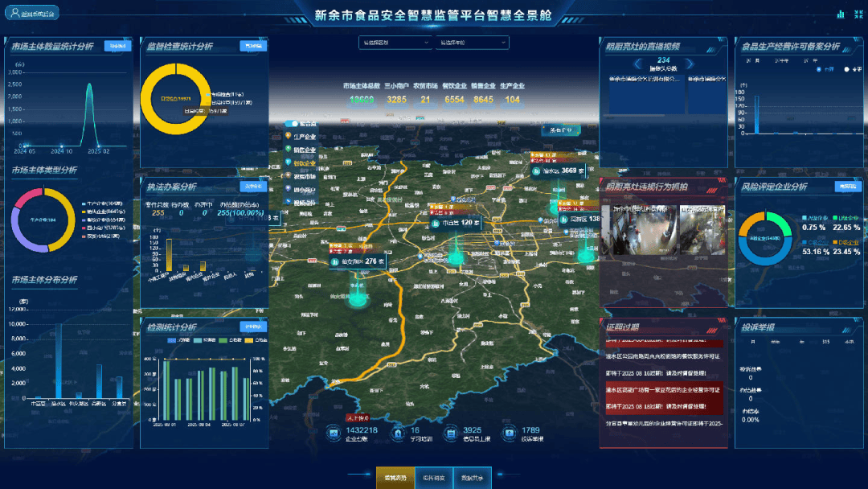The image size is (868, 489).
Task: Click the green legend swatch in risk rating panel
Action: click(836, 218)
